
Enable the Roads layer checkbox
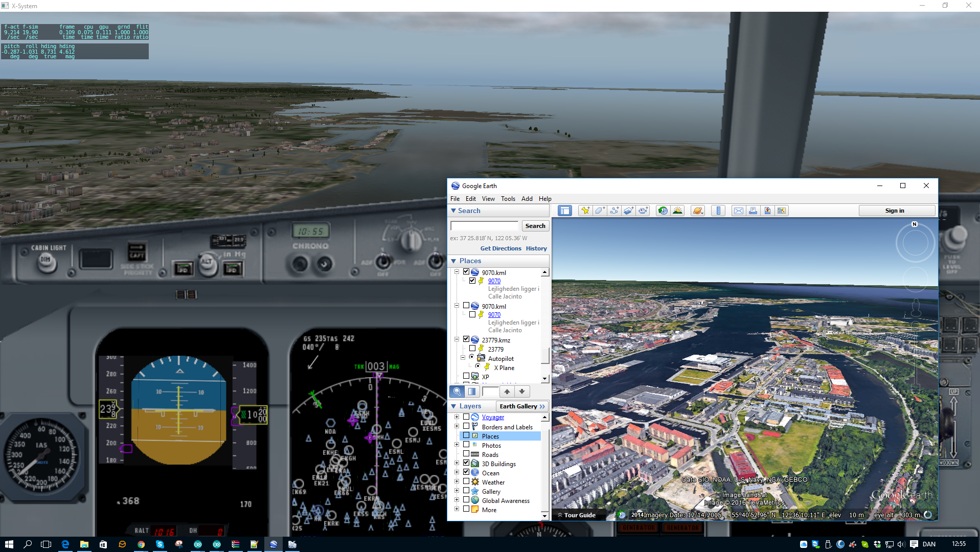[x=466, y=454]
